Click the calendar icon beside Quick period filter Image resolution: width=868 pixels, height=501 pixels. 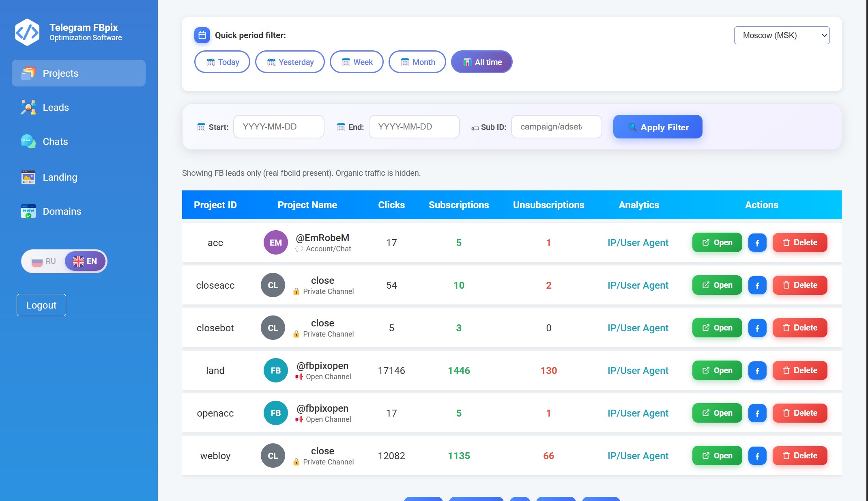(202, 35)
